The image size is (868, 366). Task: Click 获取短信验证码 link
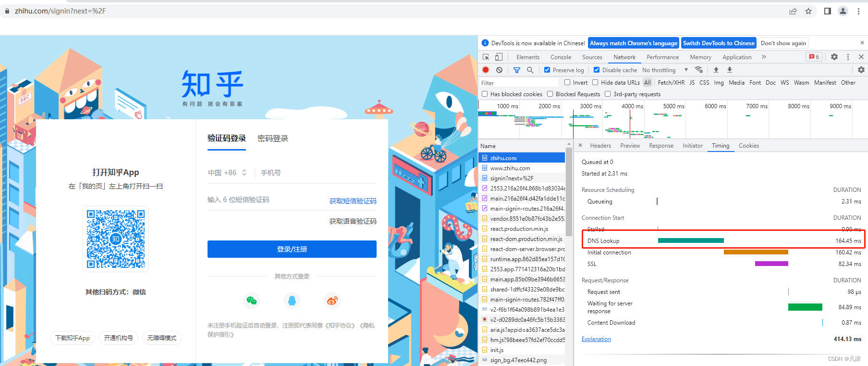[x=353, y=201]
